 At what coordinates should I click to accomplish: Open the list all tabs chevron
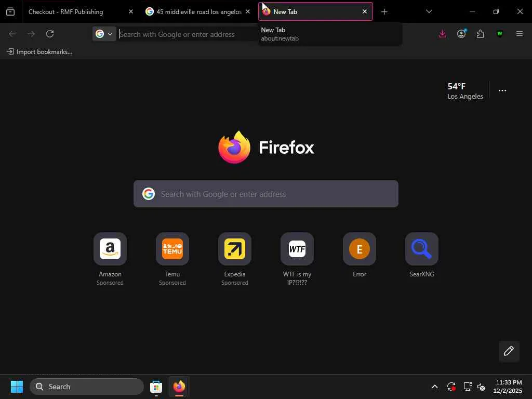pyautogui.click(x=429, y=11)
